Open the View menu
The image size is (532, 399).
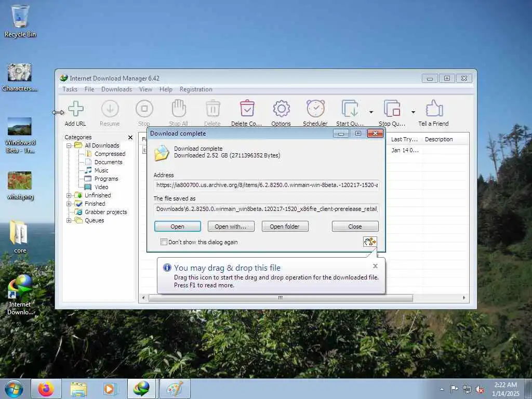(145, 89)
